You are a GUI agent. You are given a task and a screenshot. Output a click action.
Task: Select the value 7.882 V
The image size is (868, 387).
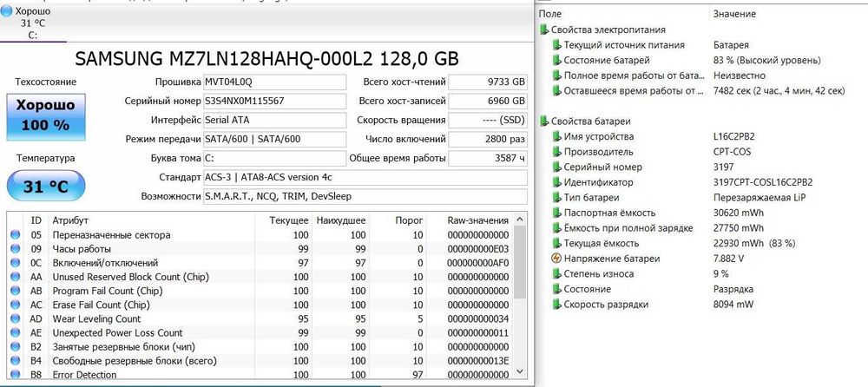tap(729, 259)
